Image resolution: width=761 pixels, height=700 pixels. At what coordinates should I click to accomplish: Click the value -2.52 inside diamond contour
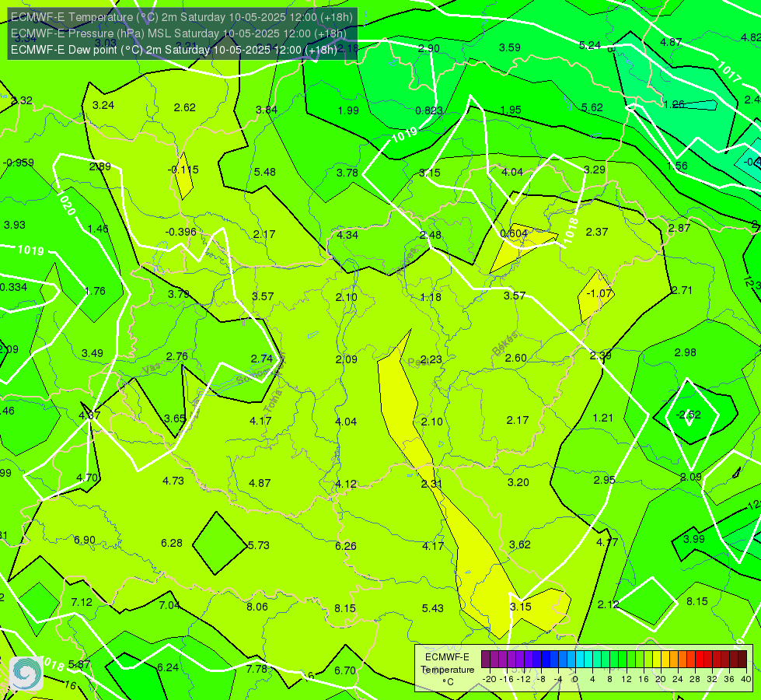pyautogui.click(x=689, y=415)
